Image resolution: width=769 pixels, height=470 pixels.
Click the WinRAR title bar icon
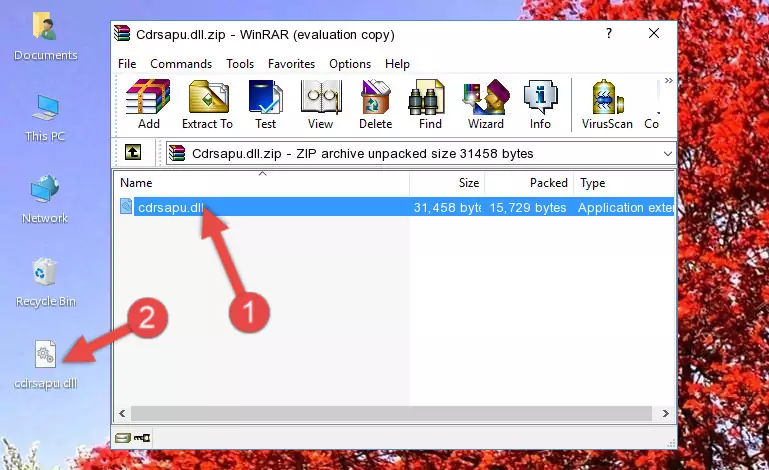pyautogui.click(x=122, y=34)
